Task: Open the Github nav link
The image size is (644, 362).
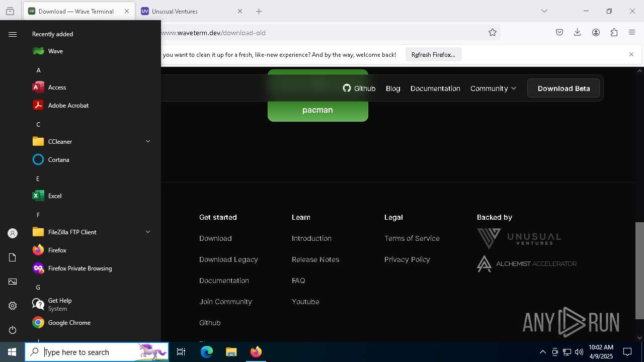Action: [x=359, y=88]
